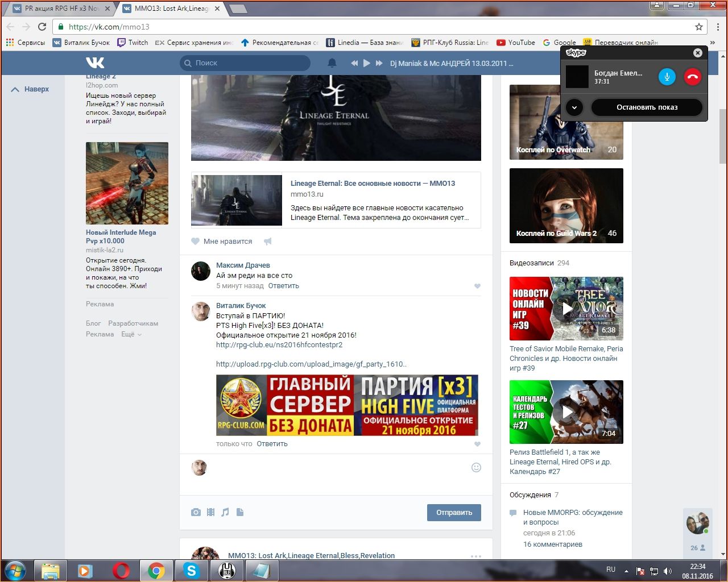Switch to Skype in the taskbar
Viewport: 728px width, 582px height.
click(x=192, y=570)
